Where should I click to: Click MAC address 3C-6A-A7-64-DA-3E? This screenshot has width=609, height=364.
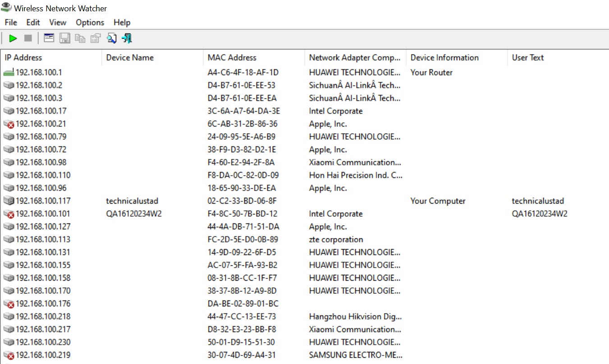(243, 111)
